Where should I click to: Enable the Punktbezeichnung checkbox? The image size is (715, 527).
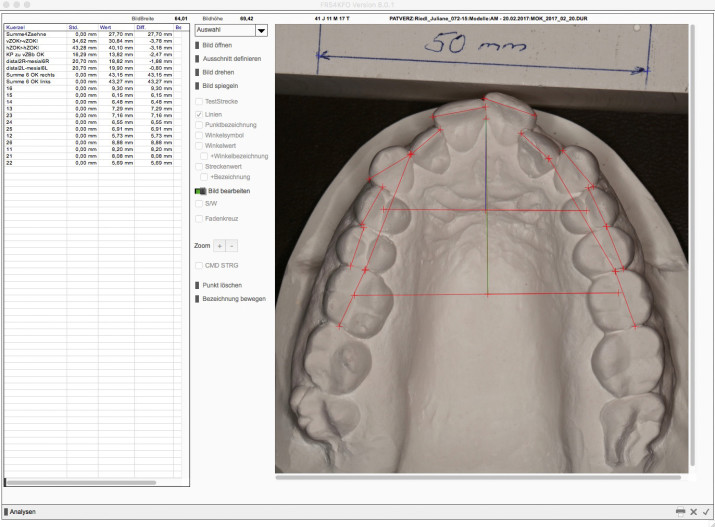point(199,124)
